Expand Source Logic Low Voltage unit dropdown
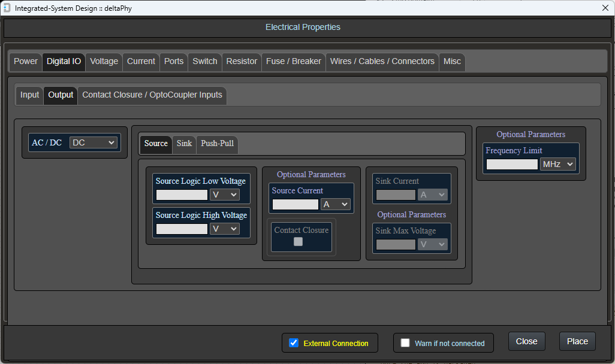This screenshot has height=364, width=615. click(x=224, y=195)
